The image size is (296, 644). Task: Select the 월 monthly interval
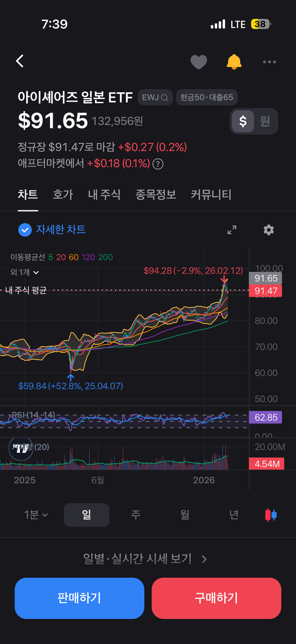click(x=185, y=515)
